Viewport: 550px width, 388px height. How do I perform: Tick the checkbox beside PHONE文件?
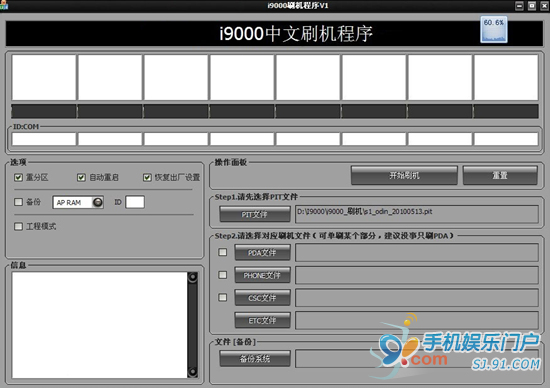(x=222, y=275)
